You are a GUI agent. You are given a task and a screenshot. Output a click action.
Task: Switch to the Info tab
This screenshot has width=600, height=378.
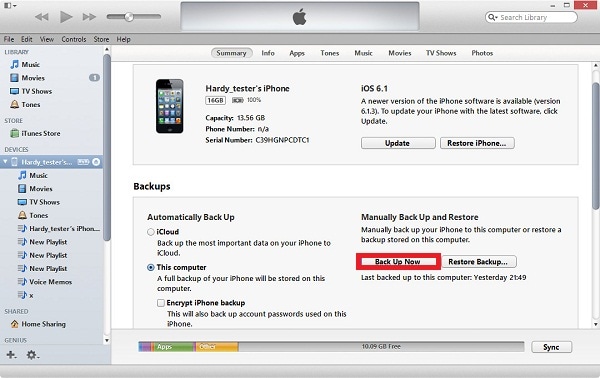point(268,53)
